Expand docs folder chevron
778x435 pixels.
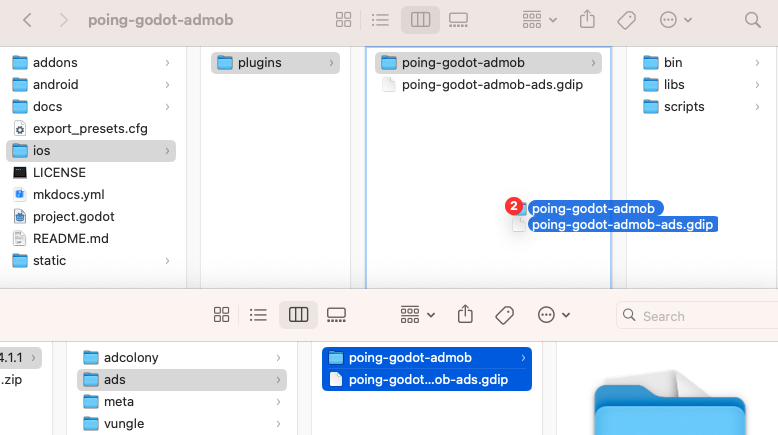(167, 107)
